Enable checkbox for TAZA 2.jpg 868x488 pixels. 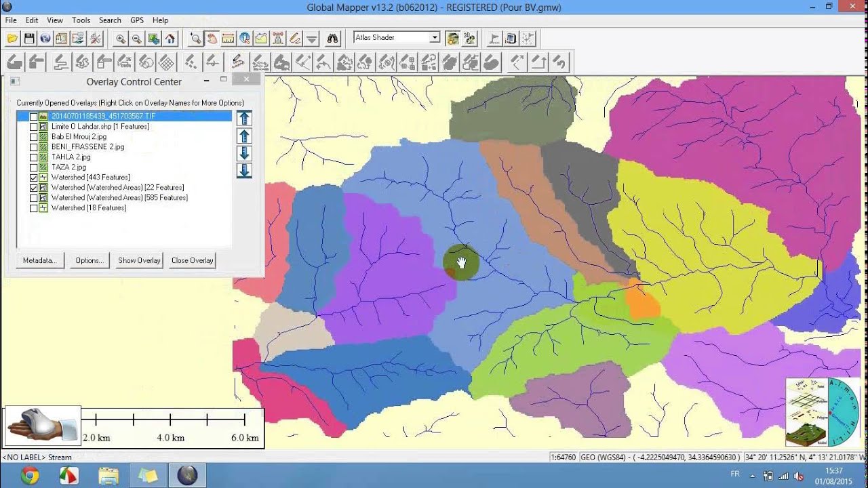click(x=33, y=167)
